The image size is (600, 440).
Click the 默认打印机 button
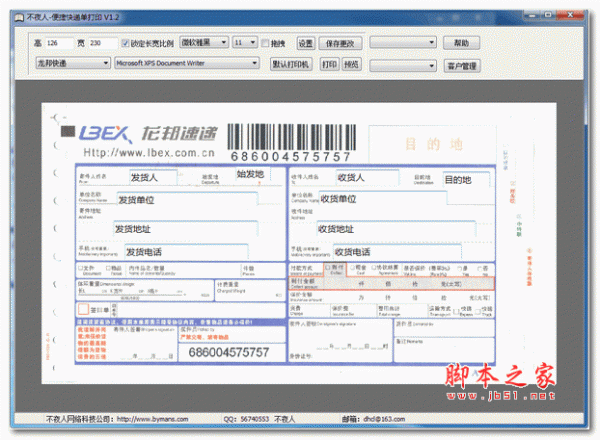click(x=291, y=64)
